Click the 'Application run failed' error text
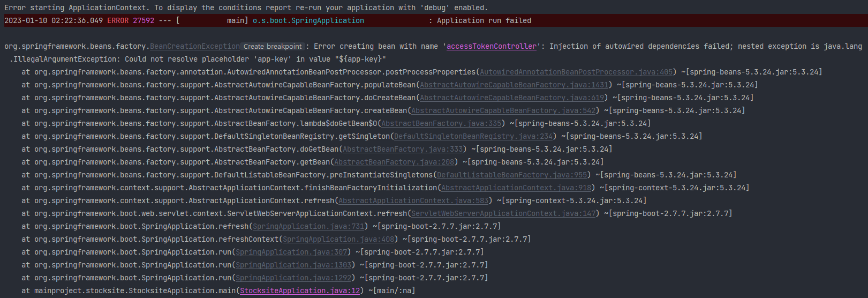 pos(484,21)
